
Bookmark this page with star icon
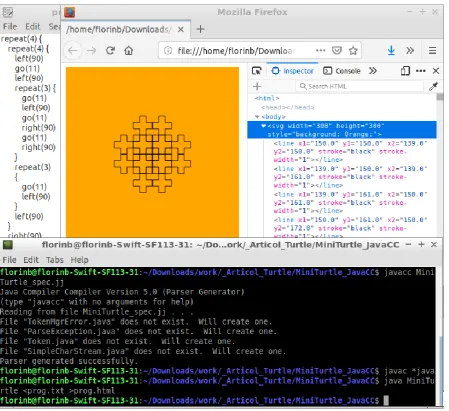[x=353, y=50]
